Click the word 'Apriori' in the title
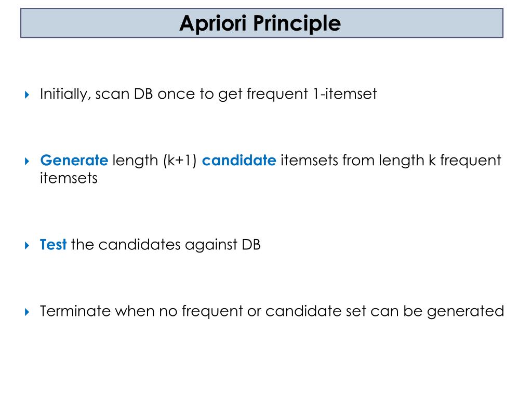This screenshot has height=399, width=532. coord(214,24)
